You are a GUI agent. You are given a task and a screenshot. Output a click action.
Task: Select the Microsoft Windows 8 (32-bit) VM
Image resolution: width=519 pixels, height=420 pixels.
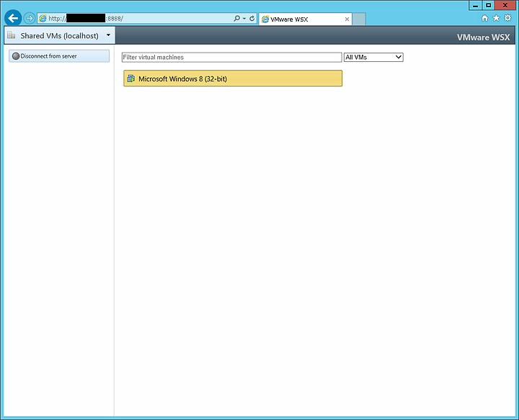pos(233,79)
